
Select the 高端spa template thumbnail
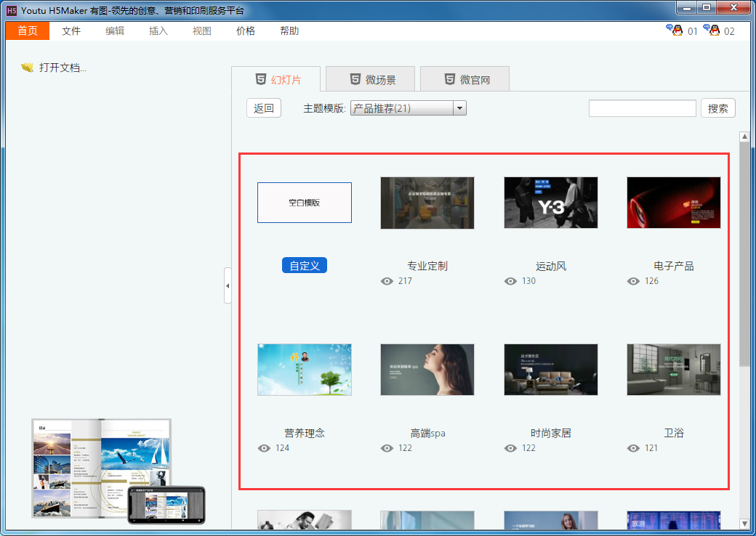[427, 370]
